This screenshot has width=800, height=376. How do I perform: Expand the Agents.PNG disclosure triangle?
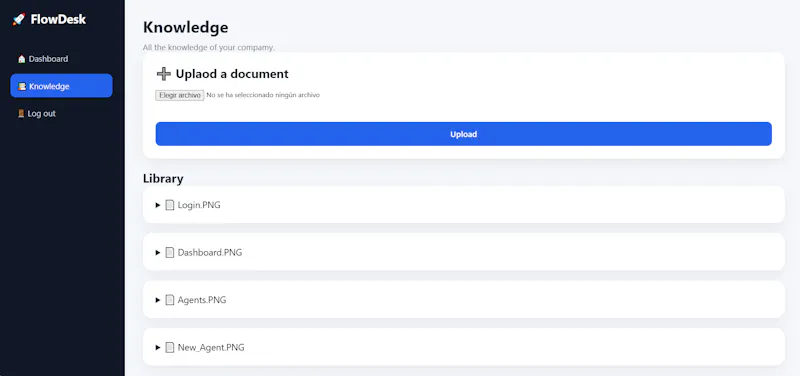tap(158, 300)
